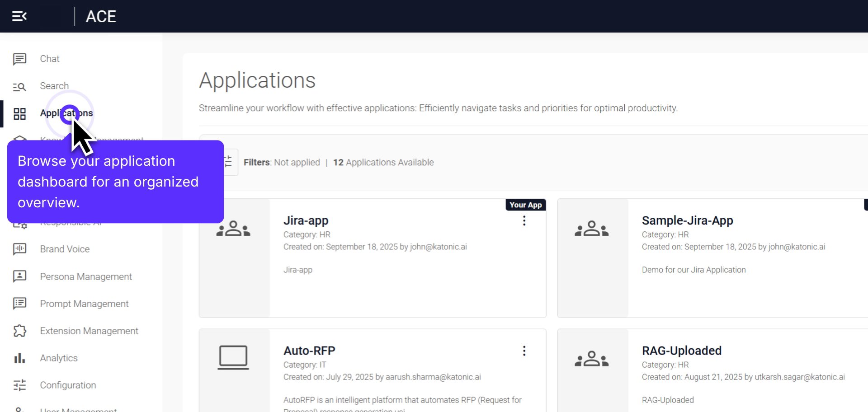The height and width of the screenshot is (412, 868).
Task: Click the Auto-RFP laptop thumbnail
Action: coord(233,356)
